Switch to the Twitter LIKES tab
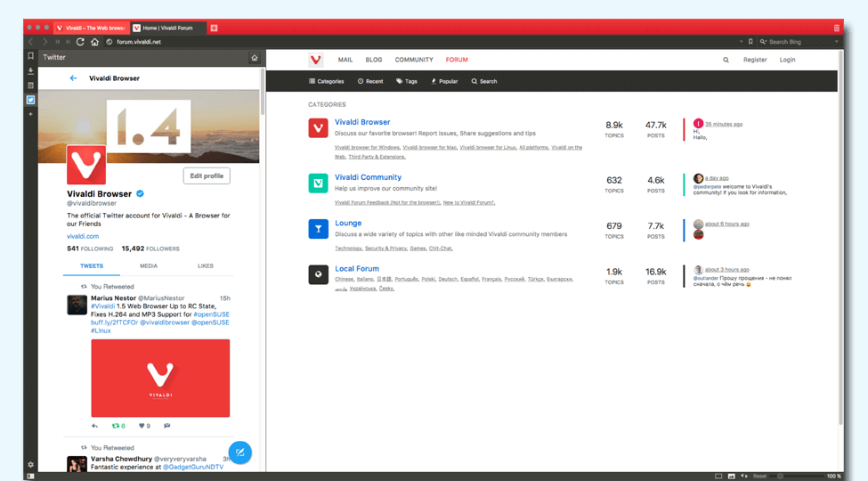868x481 pixels. [x=206, y=266]
